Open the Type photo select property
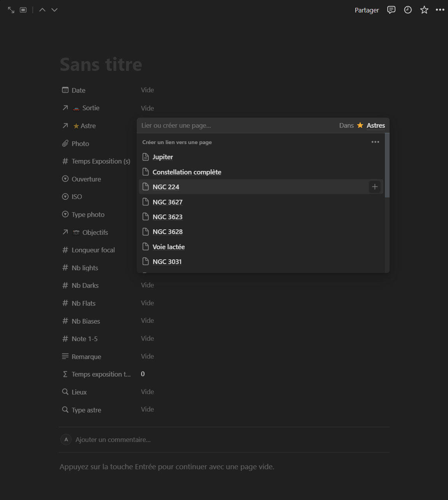The width and height of the screenshot is (448, 500). [88, 215]
